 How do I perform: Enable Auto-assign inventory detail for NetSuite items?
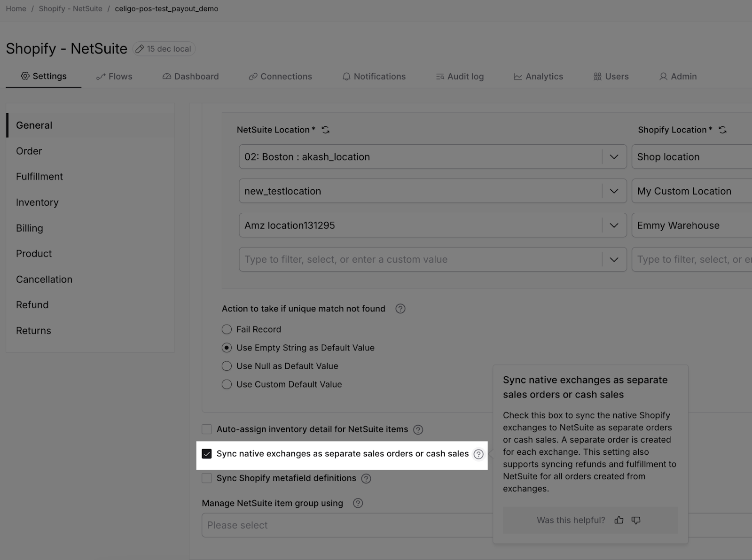(x=207, y=429)
